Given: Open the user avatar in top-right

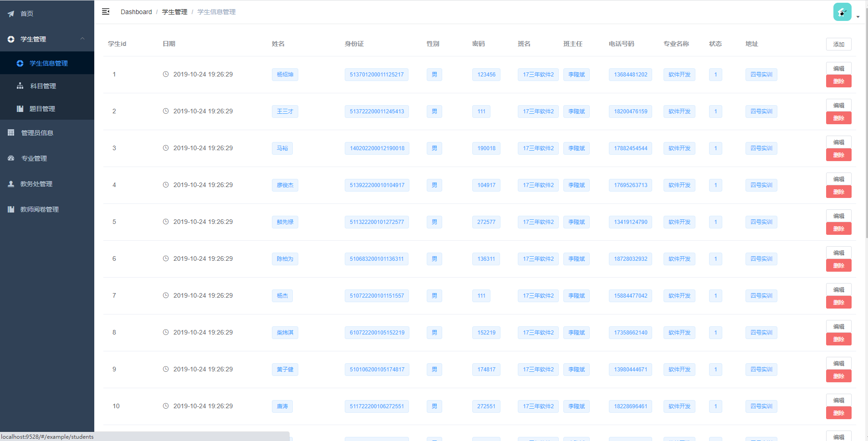Looking at the screenshot, I should point(842,12).
